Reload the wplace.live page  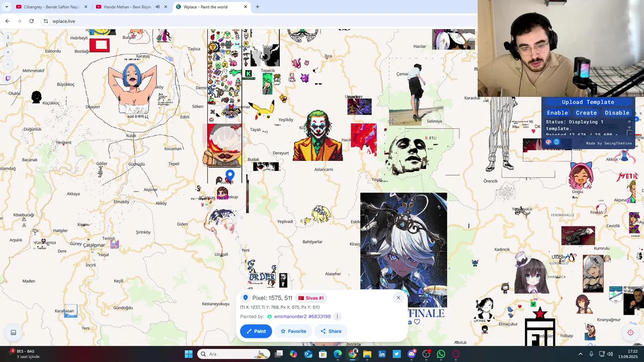pos(31,21)
